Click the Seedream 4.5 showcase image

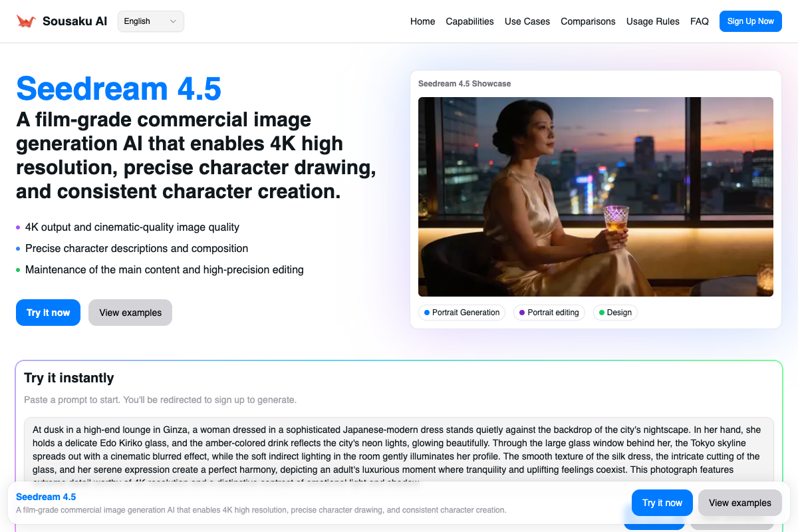coord(595,196)
